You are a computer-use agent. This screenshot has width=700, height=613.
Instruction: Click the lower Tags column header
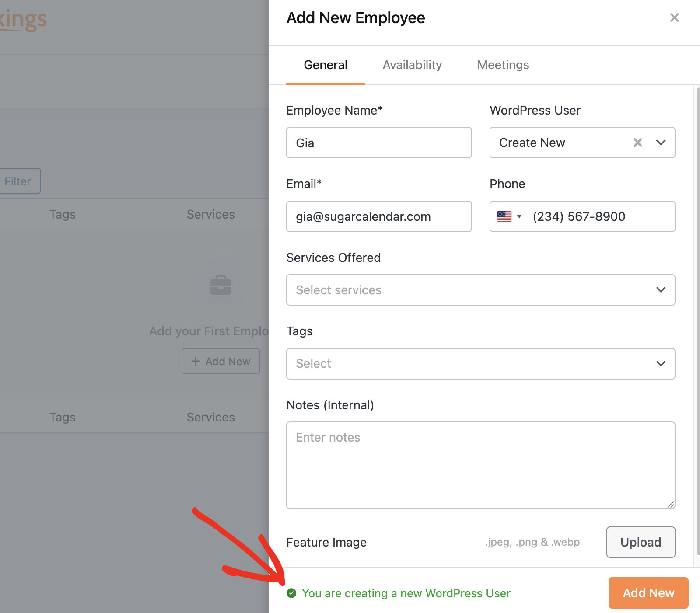(63, 417)
